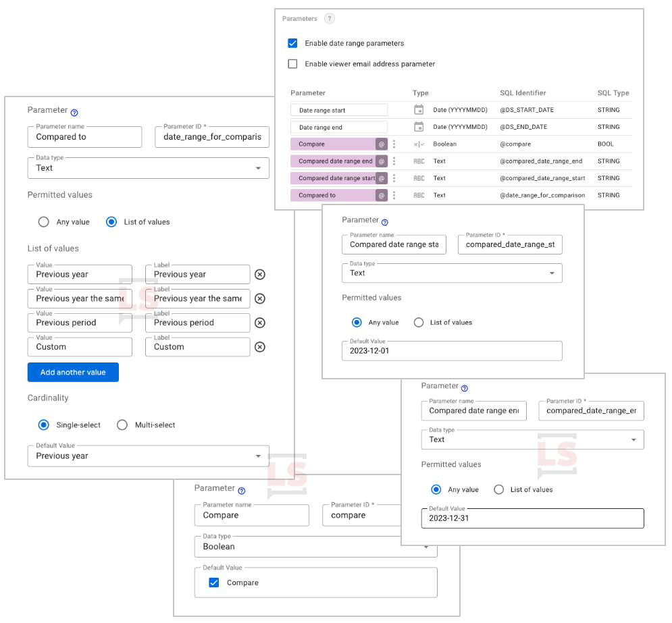
Task: Select Any value in Compared to panel
Action: click(43, 222)
